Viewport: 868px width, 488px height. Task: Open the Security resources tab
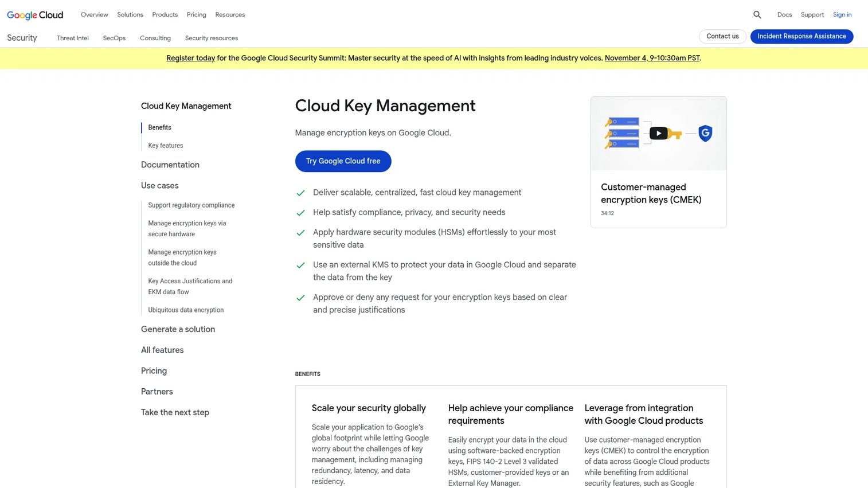tap(212, 38)
